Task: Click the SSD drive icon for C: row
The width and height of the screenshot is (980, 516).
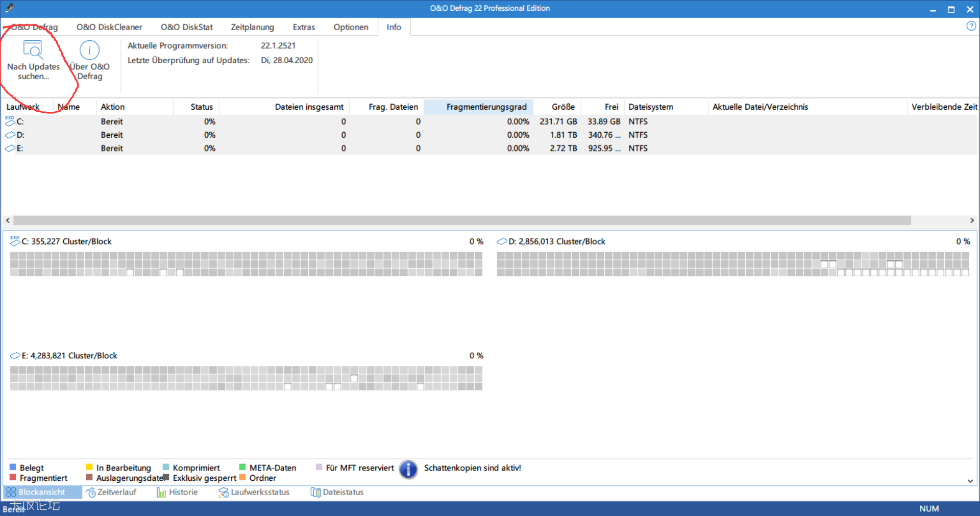Action: coord(10,121)
